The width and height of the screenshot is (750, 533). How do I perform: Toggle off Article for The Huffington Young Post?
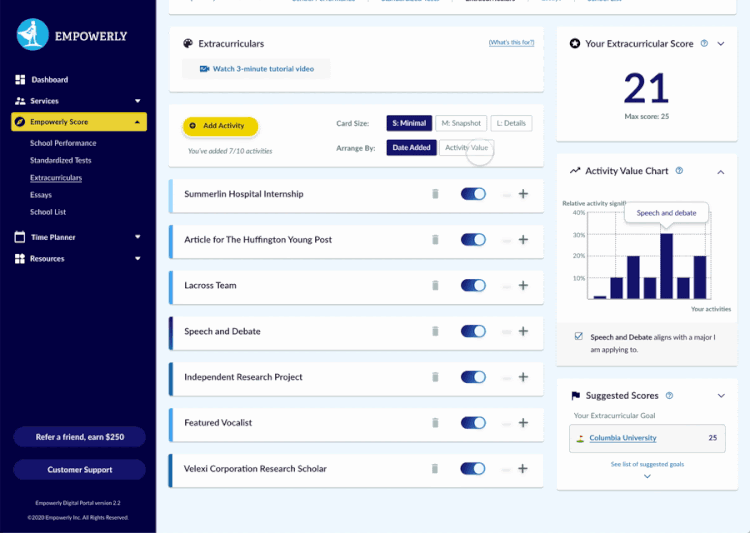tap(473, 240)
